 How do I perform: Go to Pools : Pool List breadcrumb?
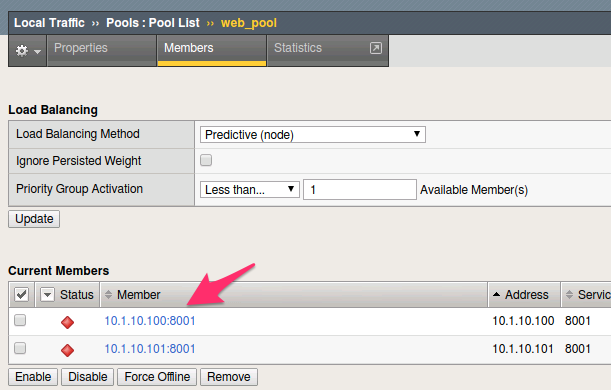[x=153, y=23]
